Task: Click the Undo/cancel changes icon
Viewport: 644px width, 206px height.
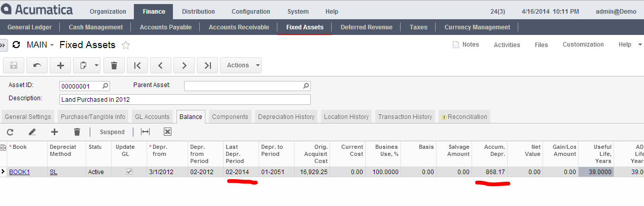Action: coord(37,65)
